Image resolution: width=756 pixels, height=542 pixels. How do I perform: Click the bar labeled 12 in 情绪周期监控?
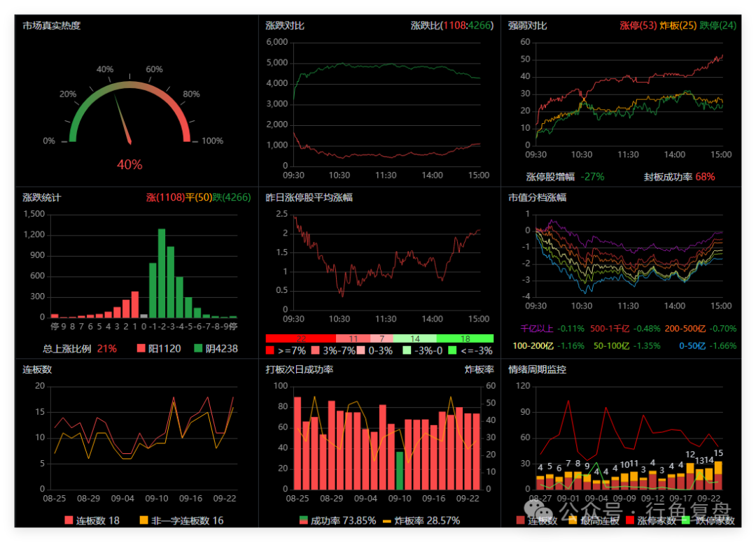[x=690, y=476]
